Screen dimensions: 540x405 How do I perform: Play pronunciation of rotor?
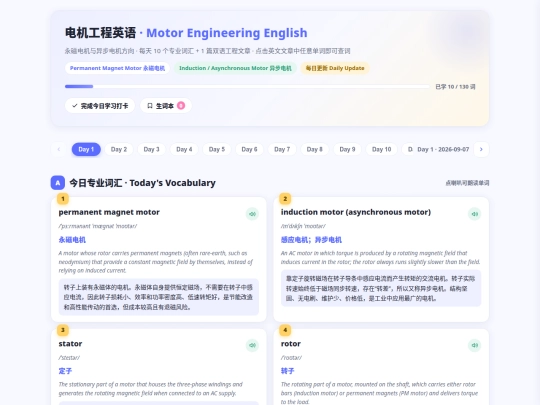pyautogui.click(x=474, y=345)
